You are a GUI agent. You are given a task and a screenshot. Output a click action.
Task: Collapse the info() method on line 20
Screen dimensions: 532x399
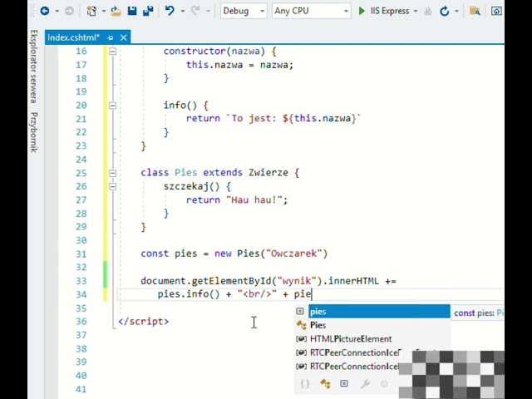[113, 106]
